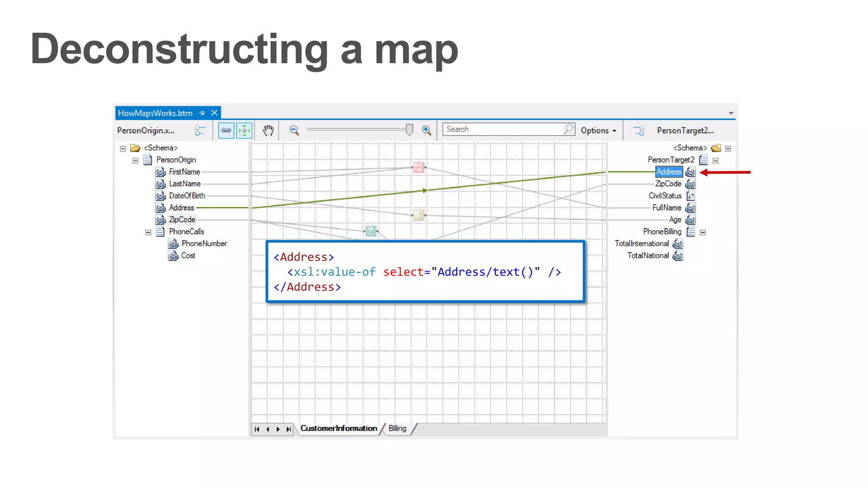Switch to the Billing page tab
868x488 pixels.
pos(397,428)
